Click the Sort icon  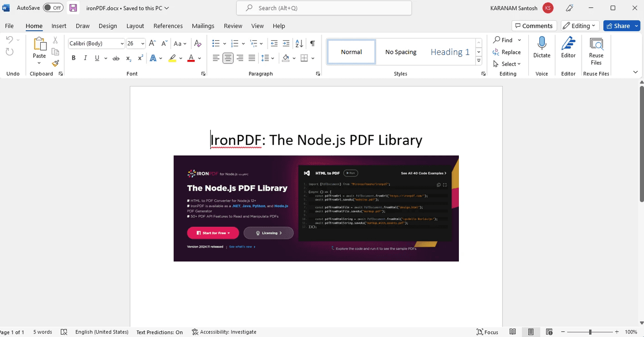(x=299, y=44)
